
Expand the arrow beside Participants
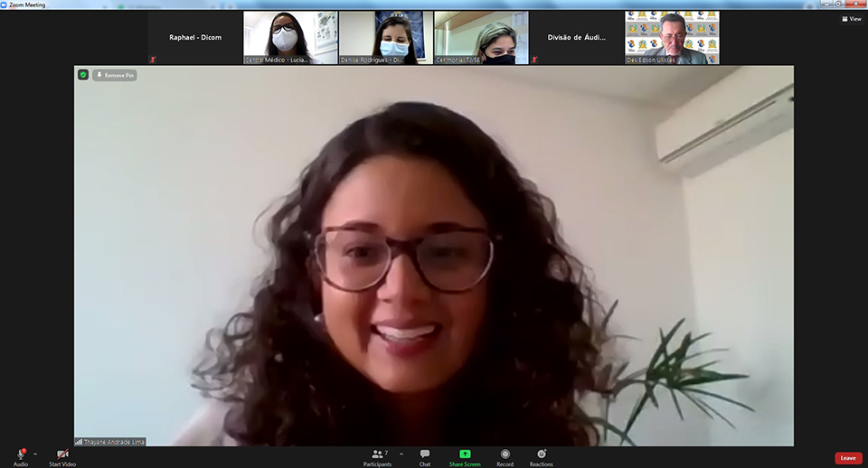point(401,454)
